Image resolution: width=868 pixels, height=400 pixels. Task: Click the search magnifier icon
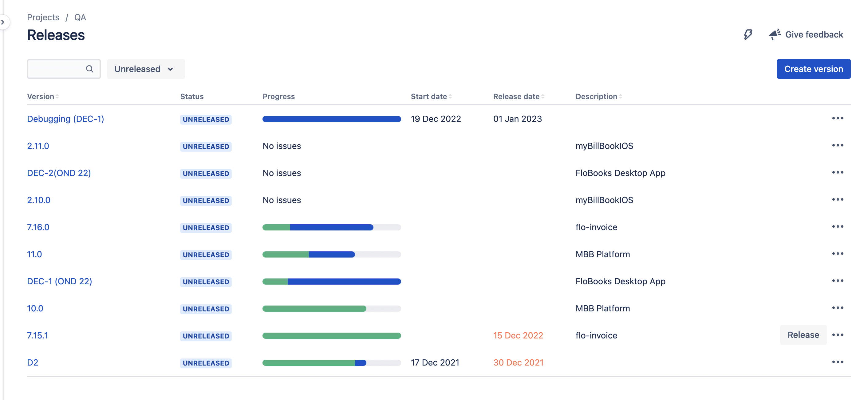[x=90, y=69]
